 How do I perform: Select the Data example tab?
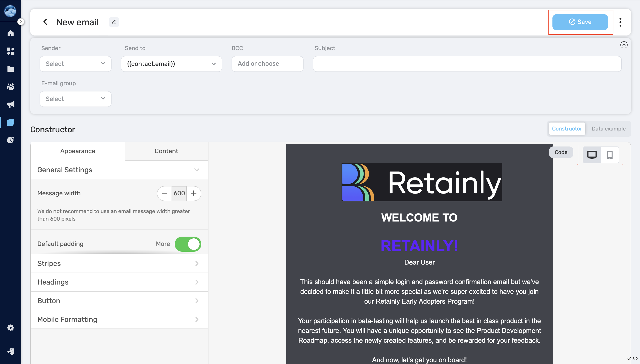point(609,129)
